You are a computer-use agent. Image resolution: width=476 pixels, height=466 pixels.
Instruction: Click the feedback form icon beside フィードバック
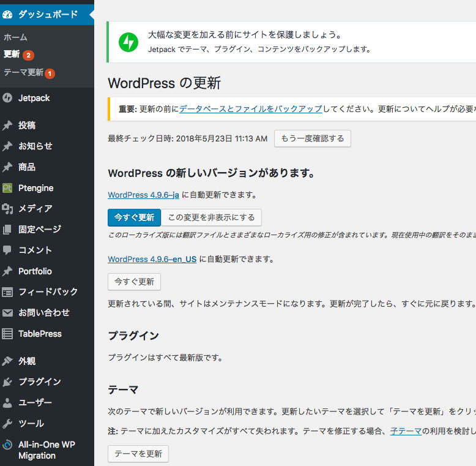click(7, 292)
